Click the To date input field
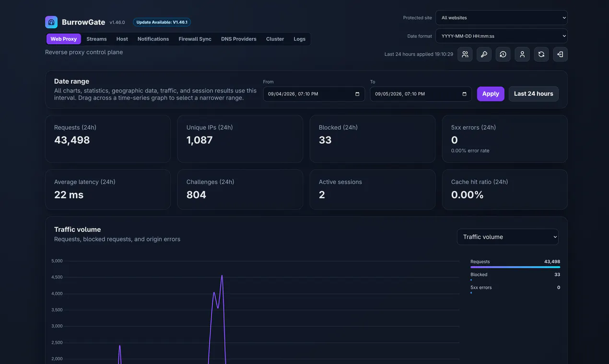 [x=421, y=94]
